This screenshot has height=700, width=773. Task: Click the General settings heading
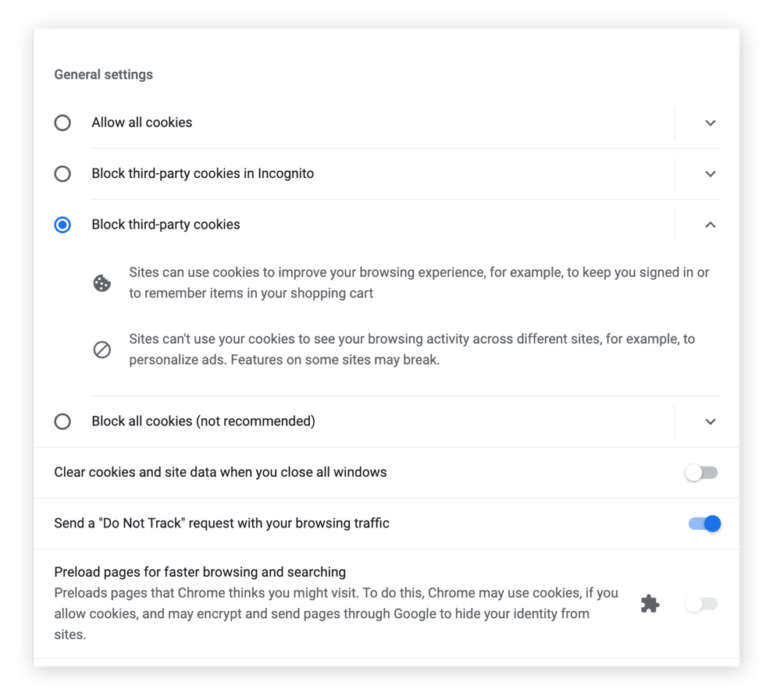pos(103,74)
